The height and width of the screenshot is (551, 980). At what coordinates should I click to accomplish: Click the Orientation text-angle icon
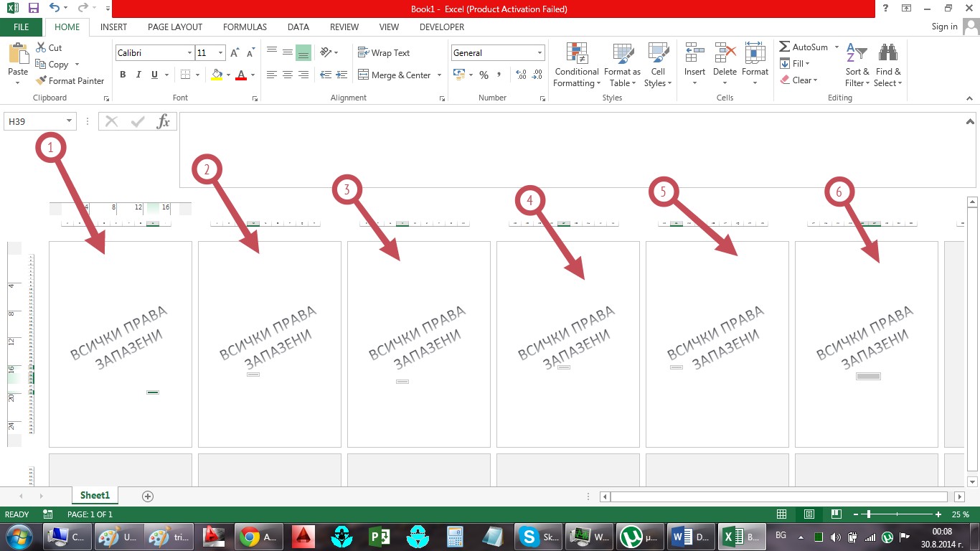[x=326, y=52]
